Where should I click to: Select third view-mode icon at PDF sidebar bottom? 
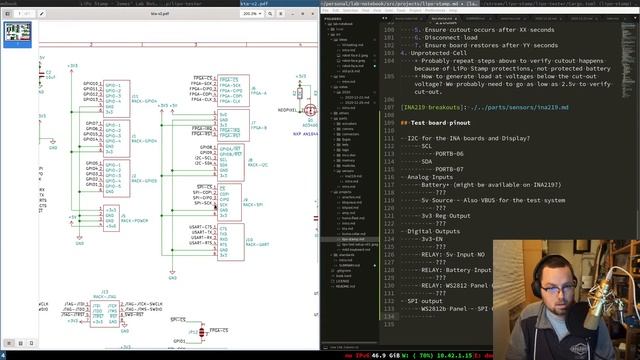[x=31, y=343]
